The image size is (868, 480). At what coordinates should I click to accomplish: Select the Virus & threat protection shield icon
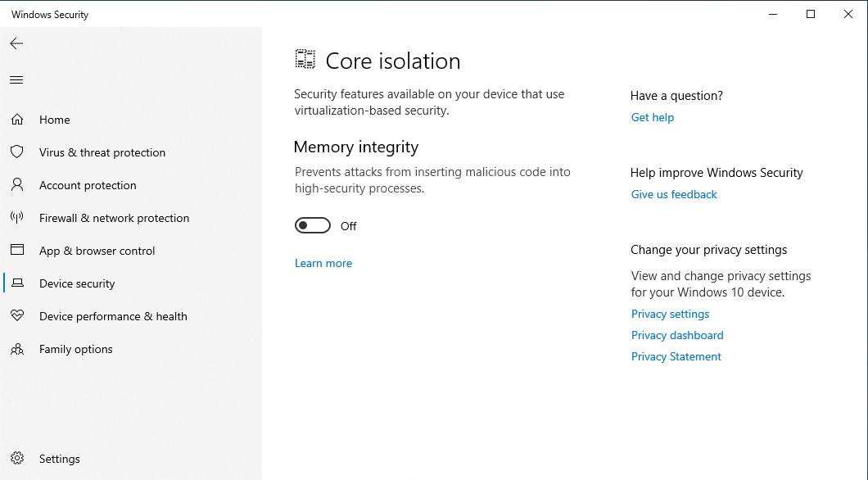[x=17, y=152]
